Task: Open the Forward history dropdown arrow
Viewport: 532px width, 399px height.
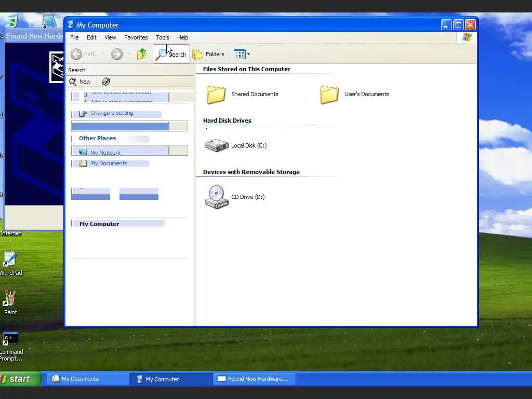Action: (129, 54)
